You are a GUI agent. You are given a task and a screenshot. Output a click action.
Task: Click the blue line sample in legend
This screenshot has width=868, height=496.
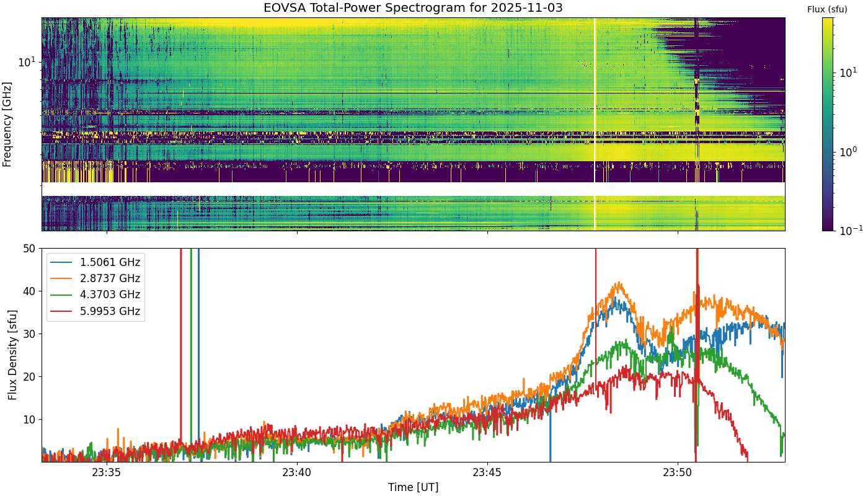[63, 263]
